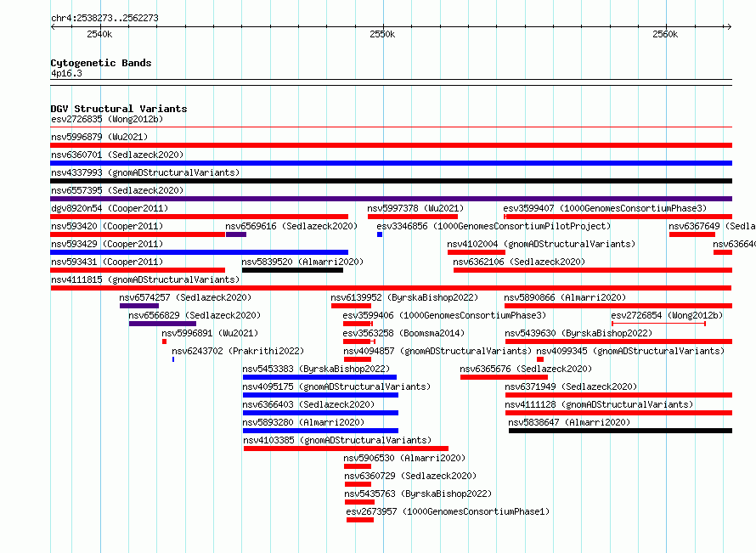Select esv3563258 (Boomsma2014) label

pyautogui.click(x=403, y=333)
